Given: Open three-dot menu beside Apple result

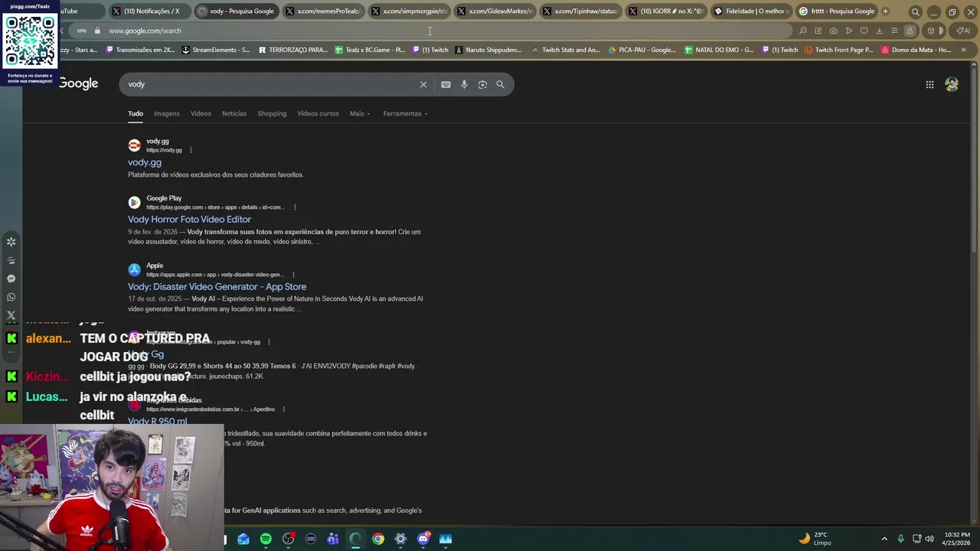Looking at the screenshot, I should click(293, 275).
